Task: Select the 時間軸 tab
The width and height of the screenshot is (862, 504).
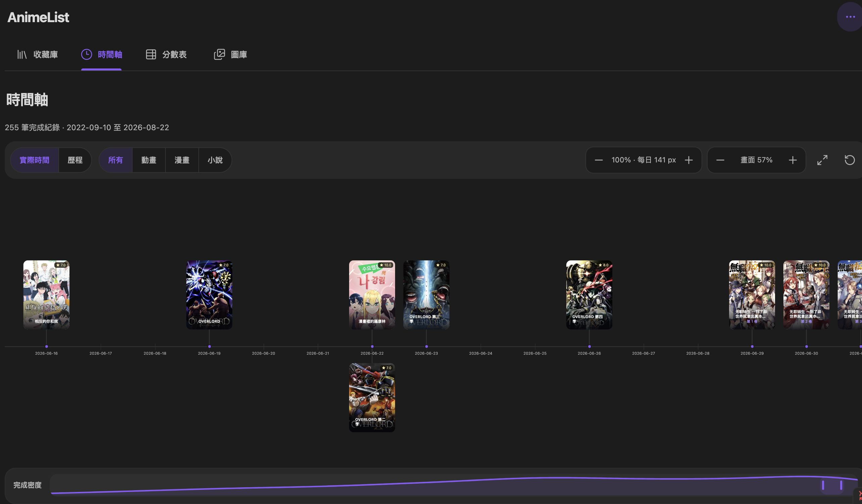Action: pos(102,54)
